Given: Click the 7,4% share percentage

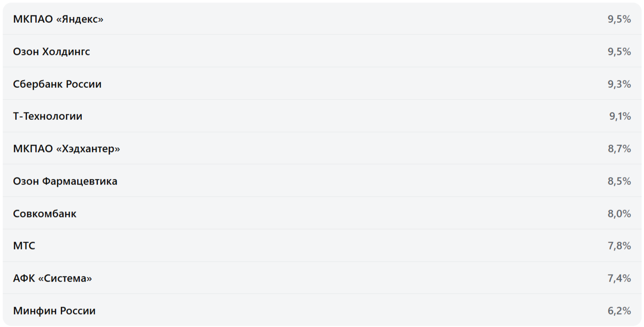Looking at the screenshot, I should 619,278.
